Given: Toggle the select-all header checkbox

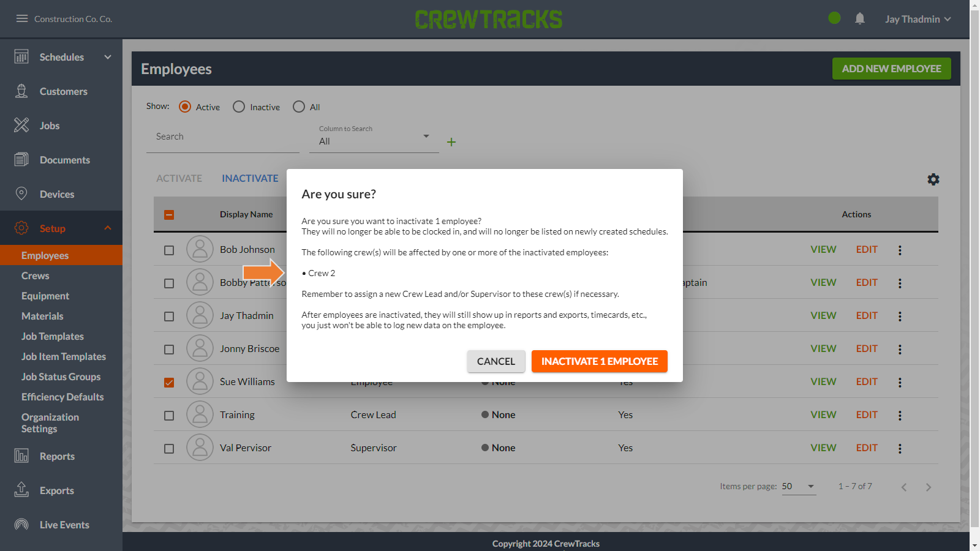Looking at the screenshot, I should coord(169,215).
